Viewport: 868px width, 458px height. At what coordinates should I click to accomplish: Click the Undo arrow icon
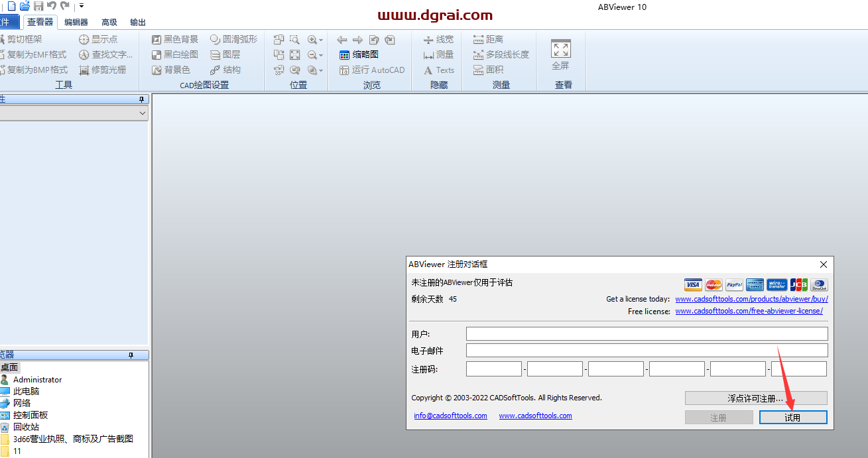(x=52, y=6)
